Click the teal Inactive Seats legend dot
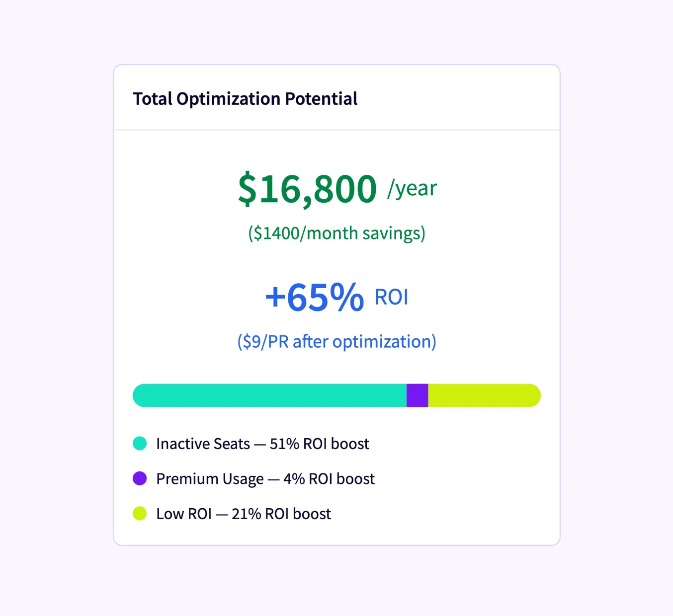The height and width of the screenshot is (616, 673). pyautogui.click(x=140, y=443)
